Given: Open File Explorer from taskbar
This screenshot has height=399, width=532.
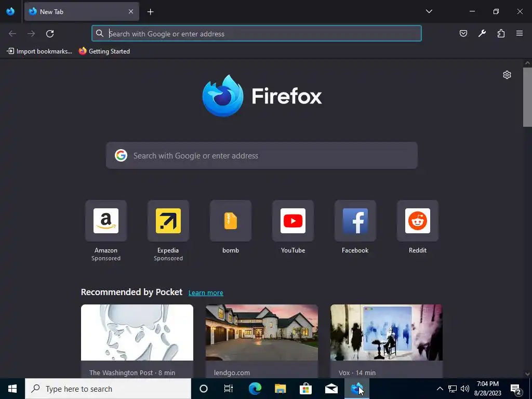Looking at the screenshot, I should tap(280, 389).
